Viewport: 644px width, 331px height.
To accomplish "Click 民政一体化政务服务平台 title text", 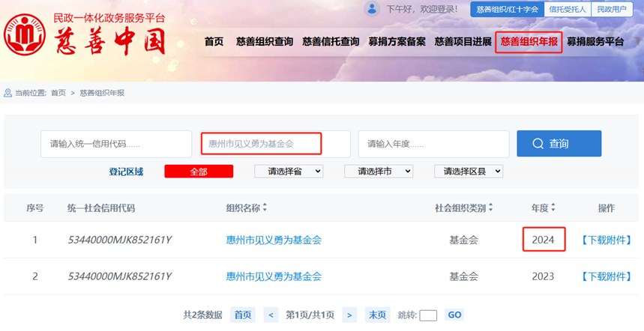I will (x=109, y=18).
